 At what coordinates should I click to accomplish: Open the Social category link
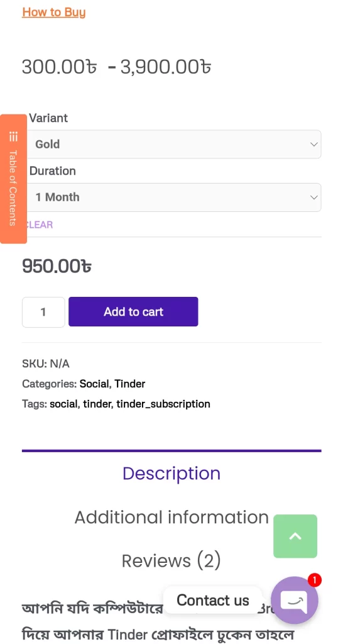pos(94,384)
